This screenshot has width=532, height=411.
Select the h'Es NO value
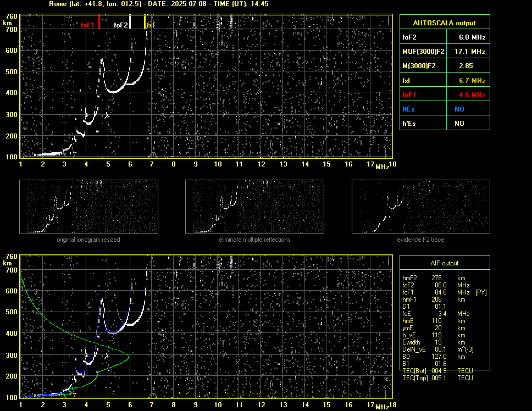459,124
